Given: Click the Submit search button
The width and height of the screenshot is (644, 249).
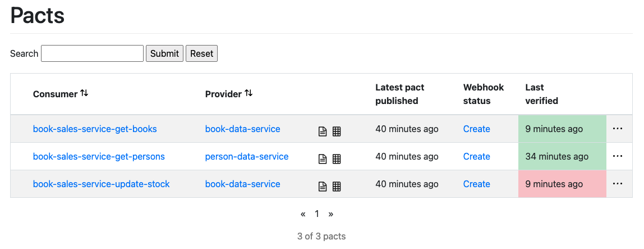Looking at the screenshot, I should tap(165, 53).
